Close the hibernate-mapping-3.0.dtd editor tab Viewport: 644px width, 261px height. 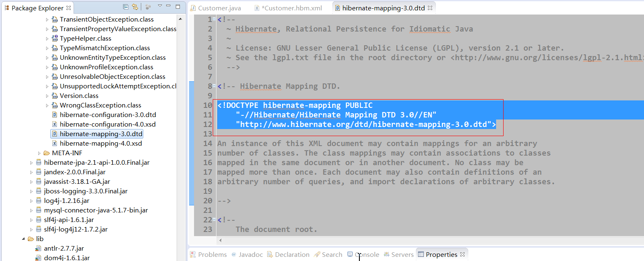[x=430, y=8]
